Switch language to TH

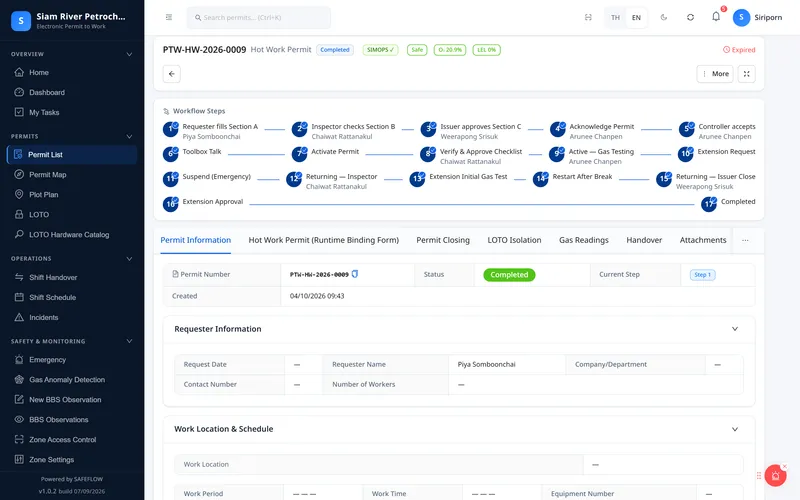click(x=615, y=17)
